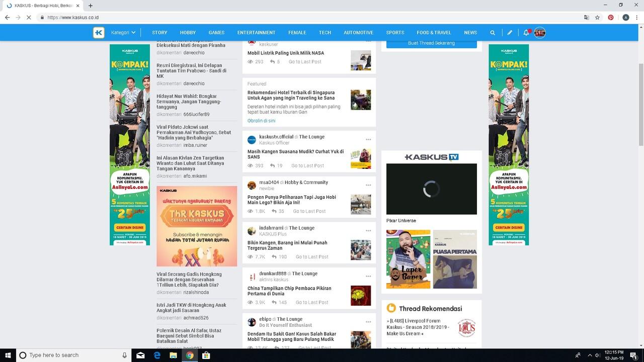Click Kompak banner ad left side
This screenshot has height=362, width=644.
tap(130, 145)
